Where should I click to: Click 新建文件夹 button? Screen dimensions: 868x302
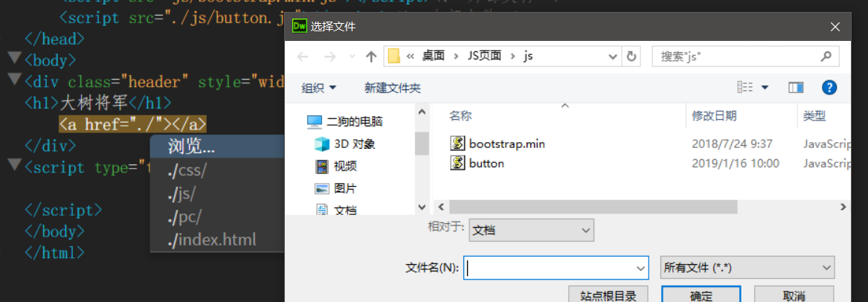point(393,87)
